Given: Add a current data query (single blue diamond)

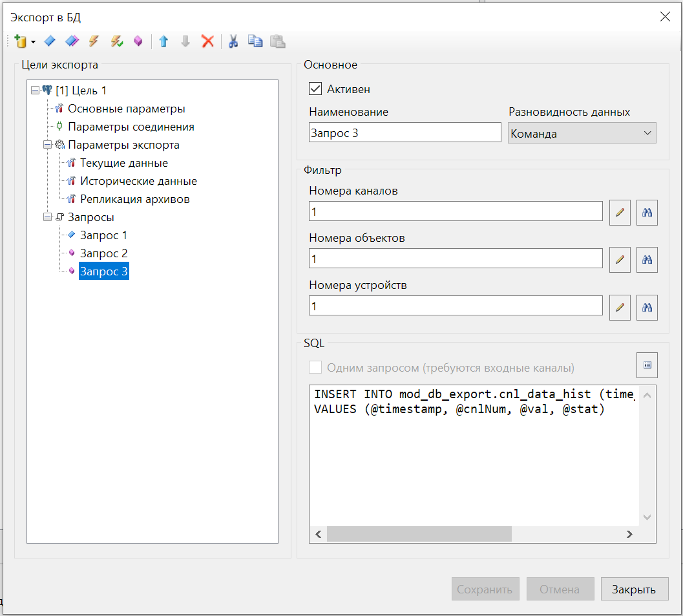Looking at the screenshot, I should 50,41.
